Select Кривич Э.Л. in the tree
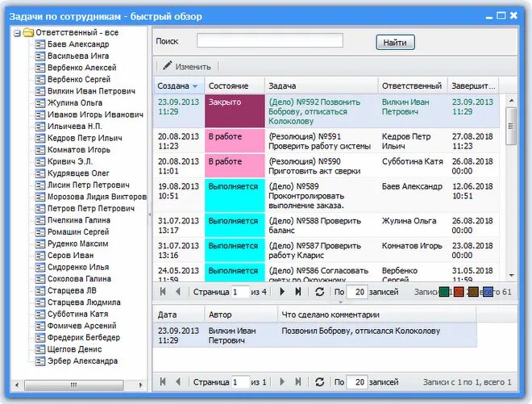532x404 pixels. click(x=70, y=161)
